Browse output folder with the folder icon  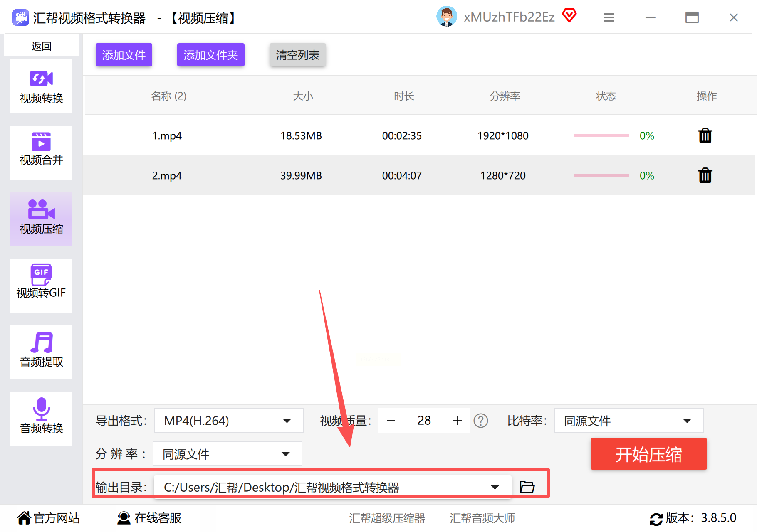pos(527,487)
